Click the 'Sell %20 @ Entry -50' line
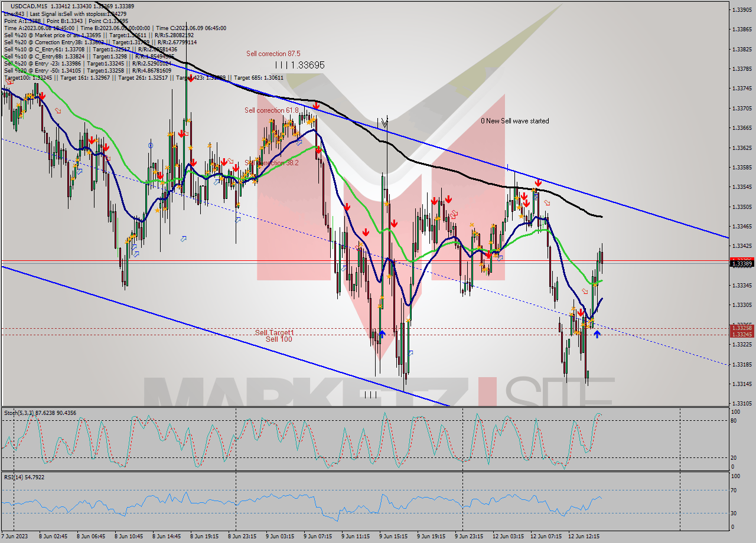756x543 pixels. [87, 70]
